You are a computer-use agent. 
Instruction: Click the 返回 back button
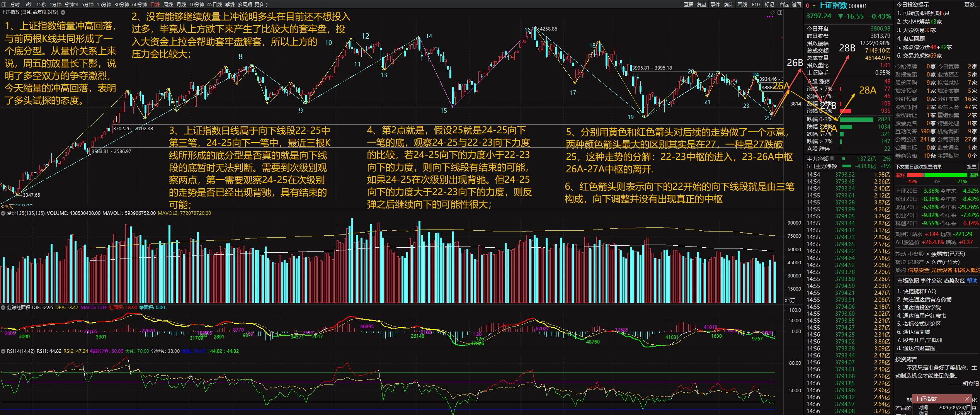point(796,4)
